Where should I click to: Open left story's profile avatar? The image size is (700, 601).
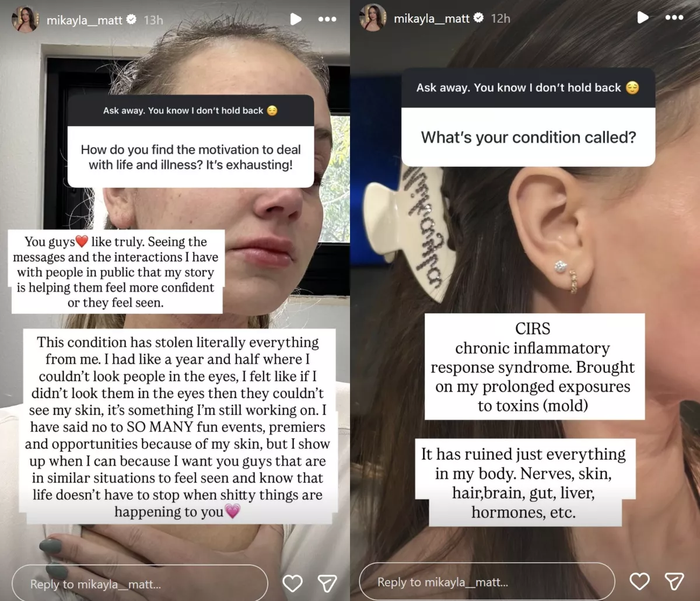tap(25, 19)
